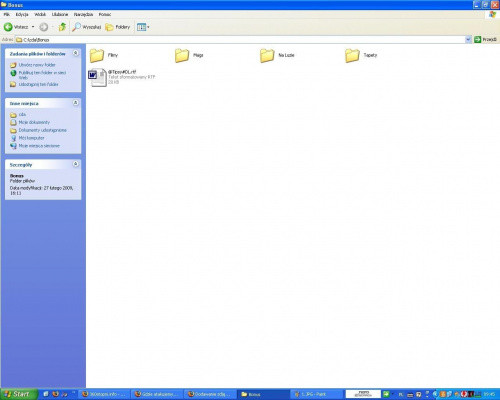Toggle the Foldery pane button
The width and height of the screenshot is (500, 400).
click(x=118, y=27)
